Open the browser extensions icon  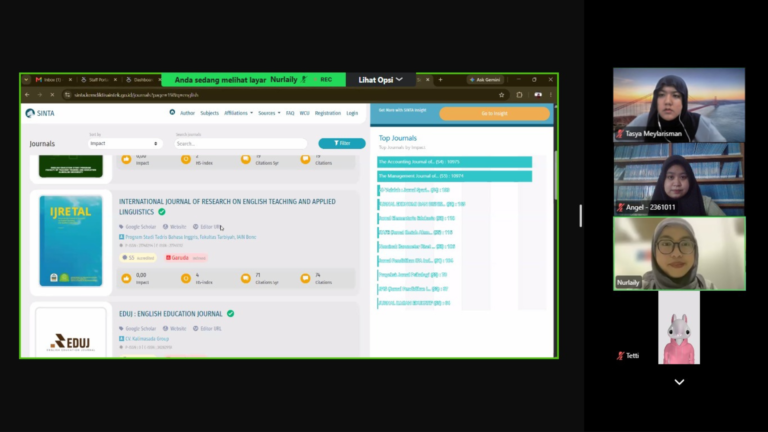(519, 95)
